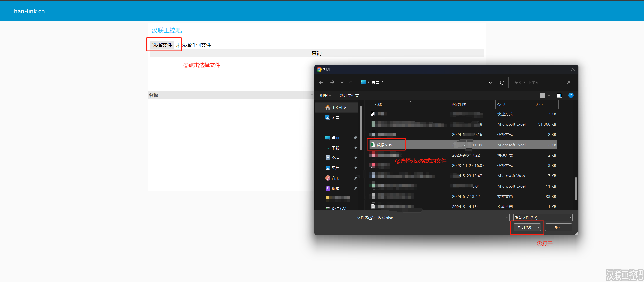Screen dimensions: 644x282
Task: Toggle the pin beside 视频
Action: (x=355, y=188)
